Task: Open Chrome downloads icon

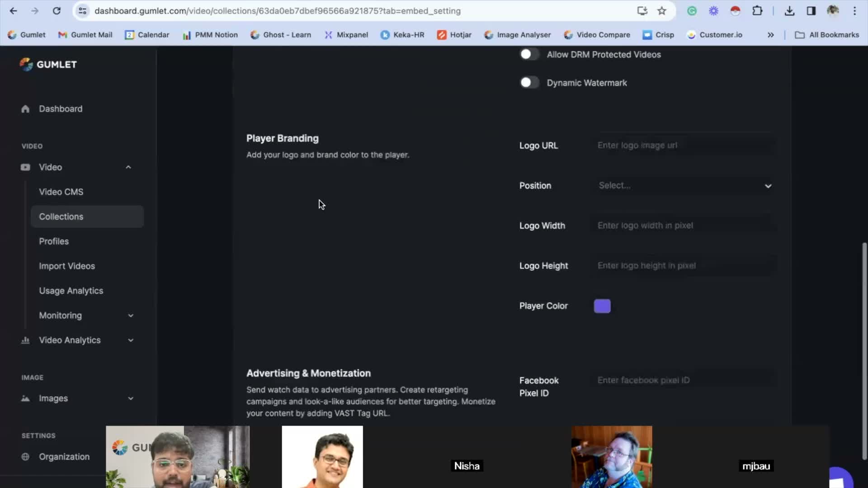Action: (x=789, y=11)
